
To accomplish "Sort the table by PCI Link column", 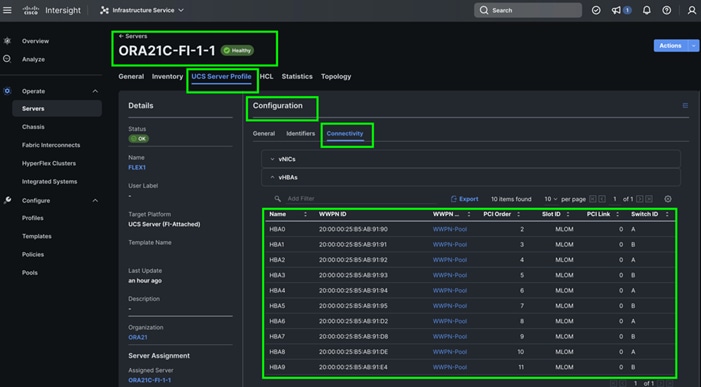I will 617,215.
